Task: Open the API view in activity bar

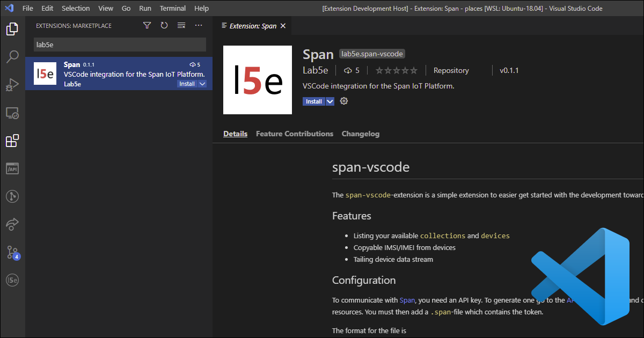Action: [12, 168]
